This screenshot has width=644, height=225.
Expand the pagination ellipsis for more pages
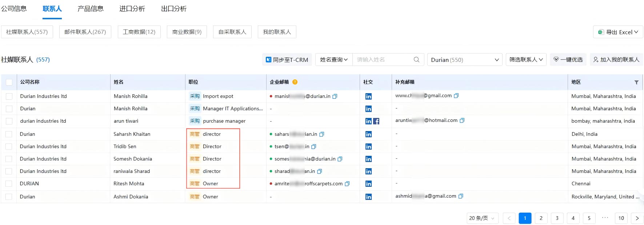pyautogui.click(x=605, y=218)
